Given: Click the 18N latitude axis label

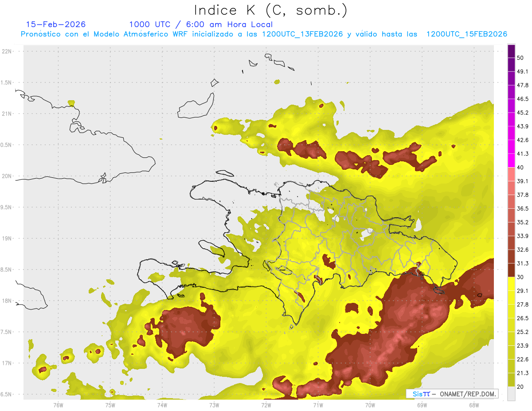Looking at the screenshot, I should [7, 301].
